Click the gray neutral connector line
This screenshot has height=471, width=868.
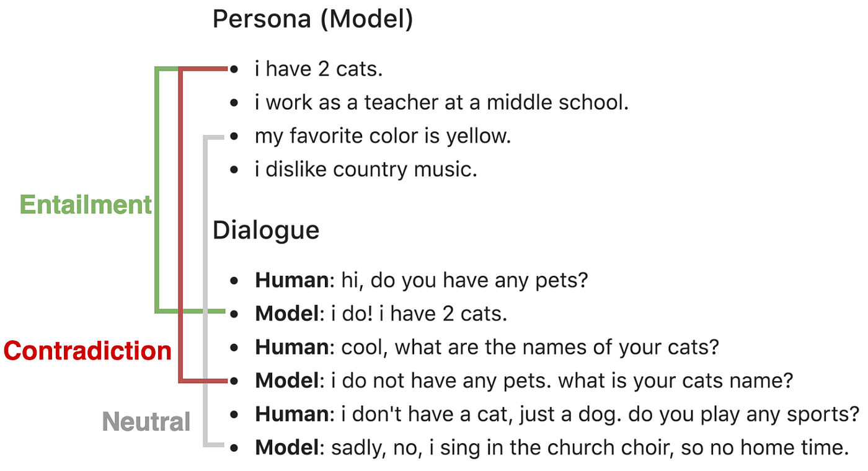coord(206,291)
